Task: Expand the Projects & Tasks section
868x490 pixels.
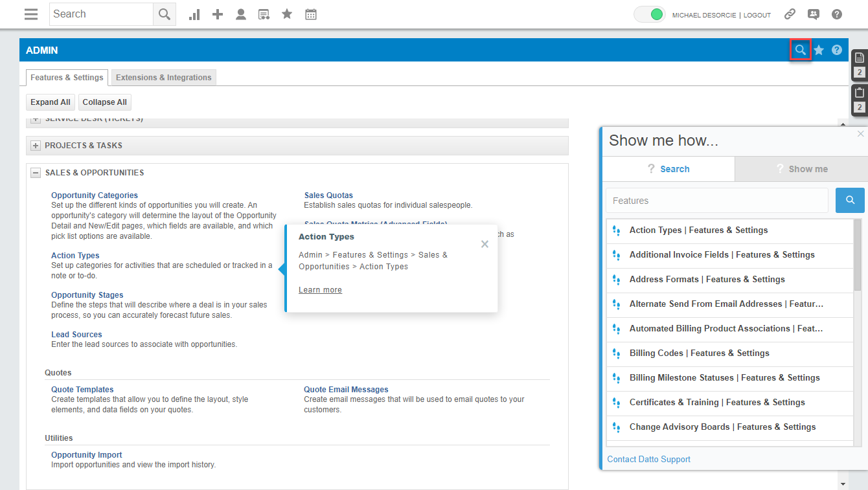Action: click(36, 146)
